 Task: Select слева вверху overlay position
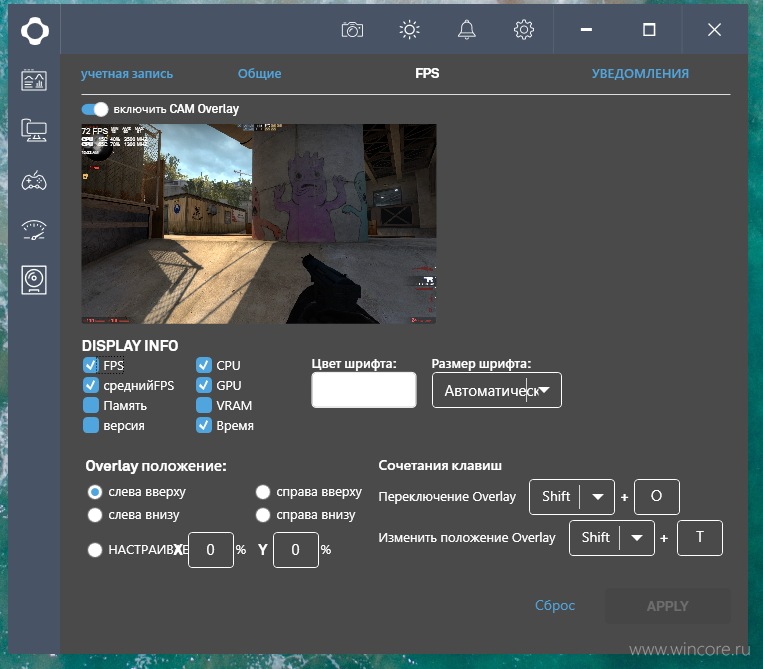[x=95, y=492]
